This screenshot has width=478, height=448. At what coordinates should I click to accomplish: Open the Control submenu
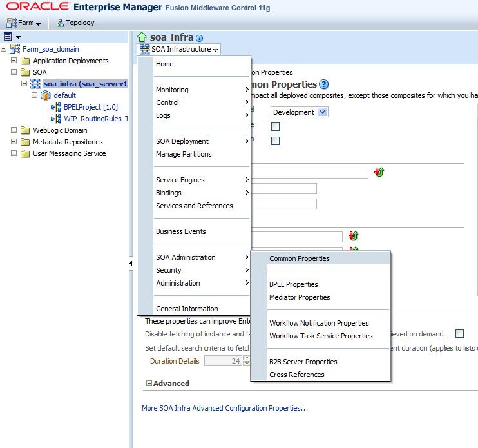pos(201,102)
